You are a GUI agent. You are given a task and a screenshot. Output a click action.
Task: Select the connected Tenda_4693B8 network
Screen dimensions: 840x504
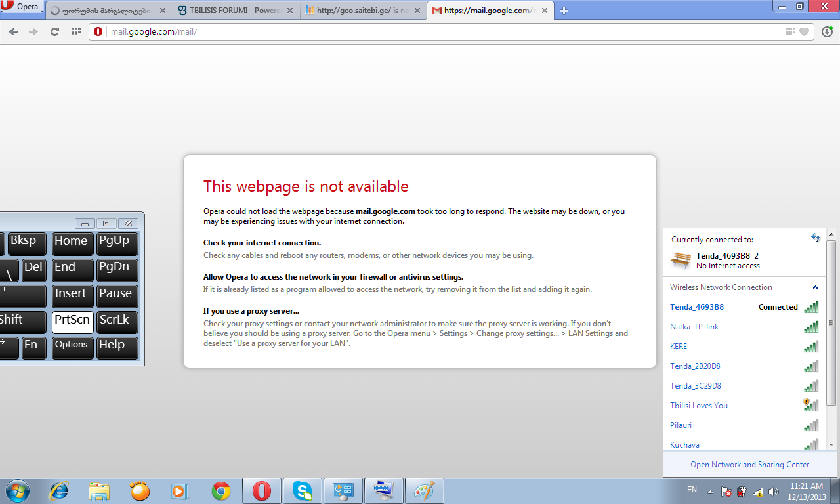[x=744, y=307]
